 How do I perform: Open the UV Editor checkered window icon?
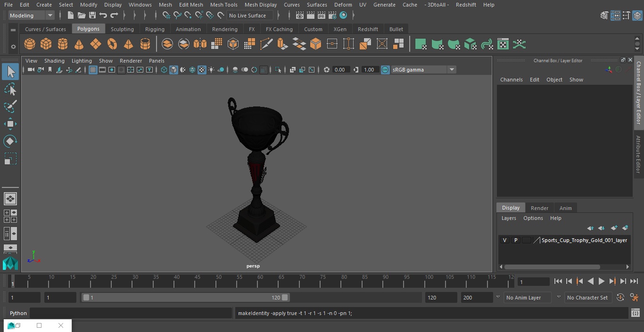tap(503, 44)
